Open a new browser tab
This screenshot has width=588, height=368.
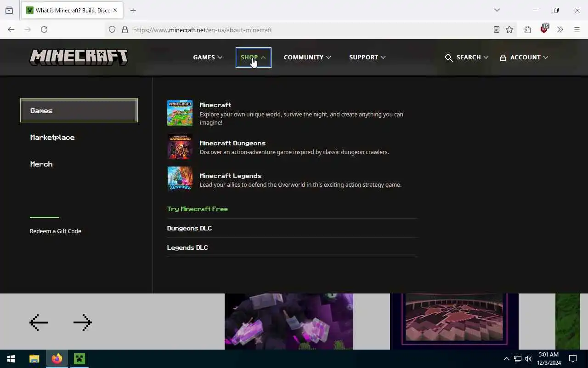[x=133, y=10]
